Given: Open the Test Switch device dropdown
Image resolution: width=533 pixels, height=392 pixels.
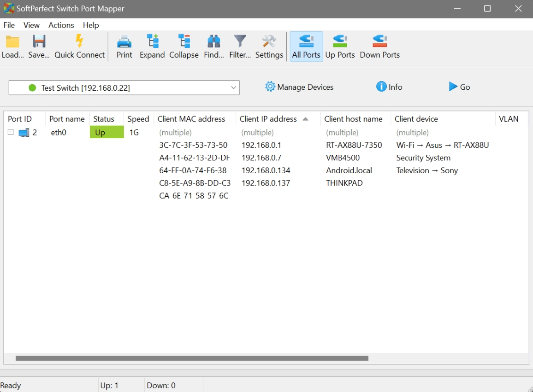Looking at the screenshot, I should tap(124, 88).
